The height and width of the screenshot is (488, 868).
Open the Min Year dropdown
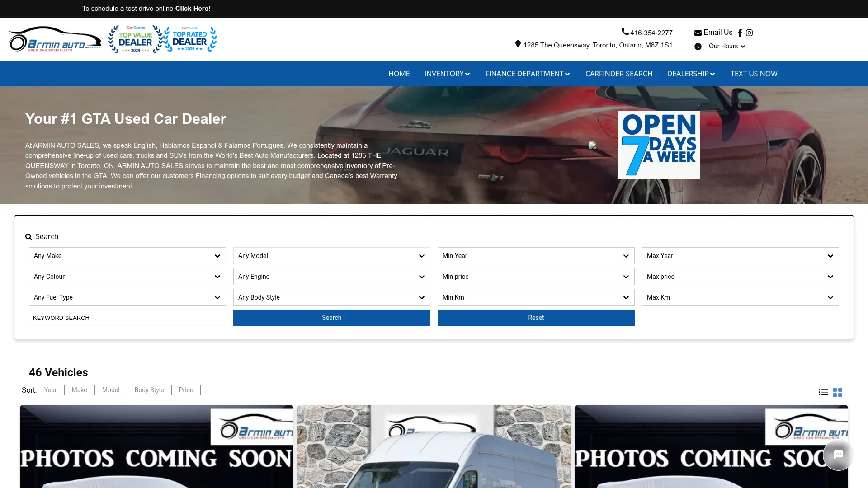[x=536, y=256]
